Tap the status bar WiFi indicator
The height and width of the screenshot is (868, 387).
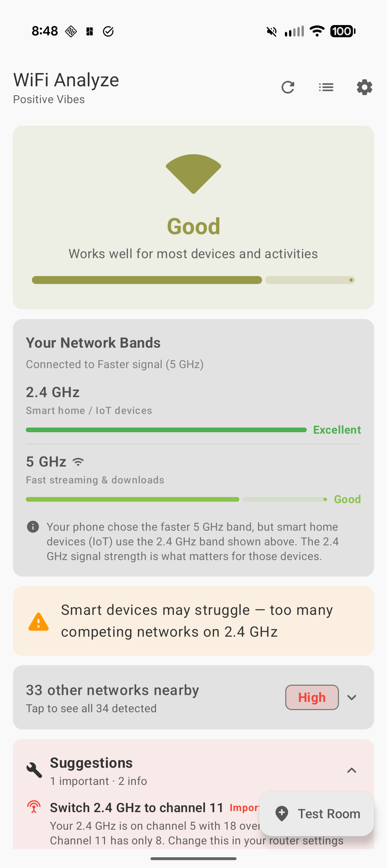coord(317,31)
